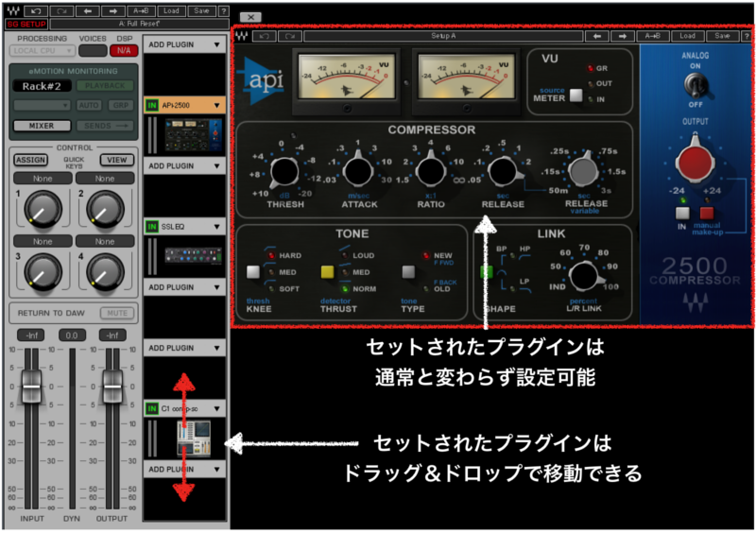Click the THRESH knob on the compressor
756x534 pixels.
click(x=284, y=172)
